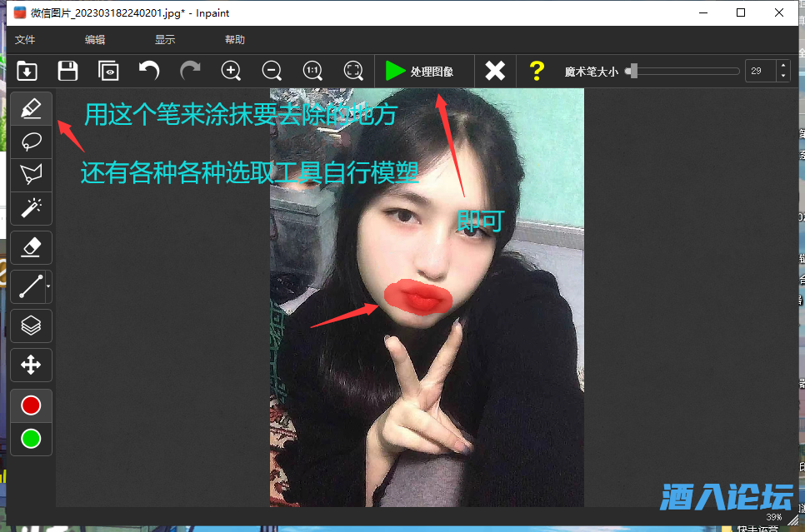The width and height of the screenshot is (805, 532).
Task: Open the 显示 menu
Action: (x=164, y=39)
